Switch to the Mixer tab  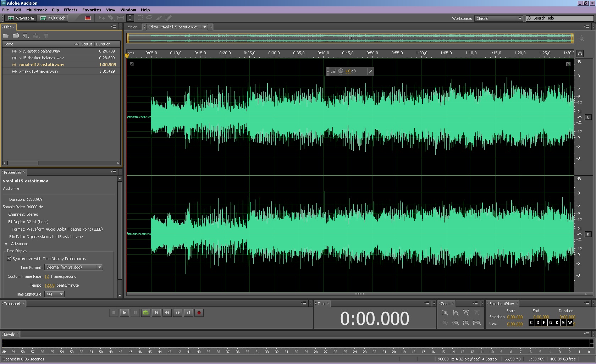coord(132,27)
